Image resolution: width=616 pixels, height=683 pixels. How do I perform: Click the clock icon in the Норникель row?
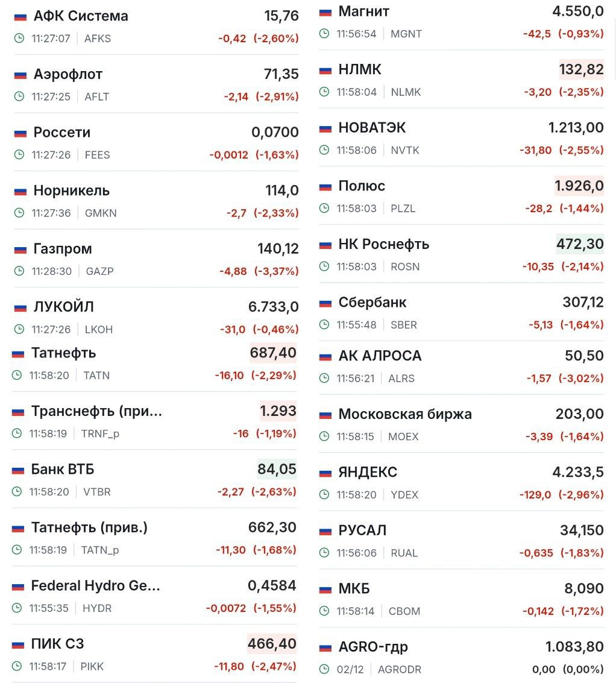tap(19, 213)
